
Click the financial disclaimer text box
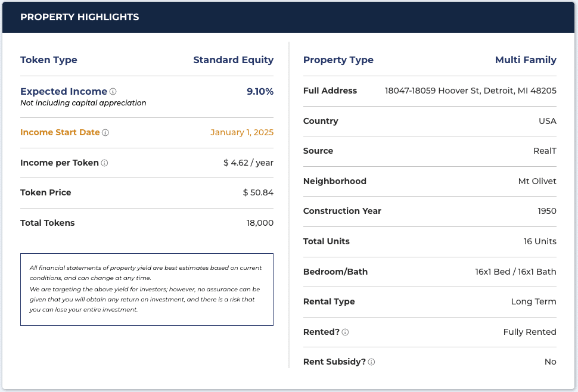tap(147, 289)
